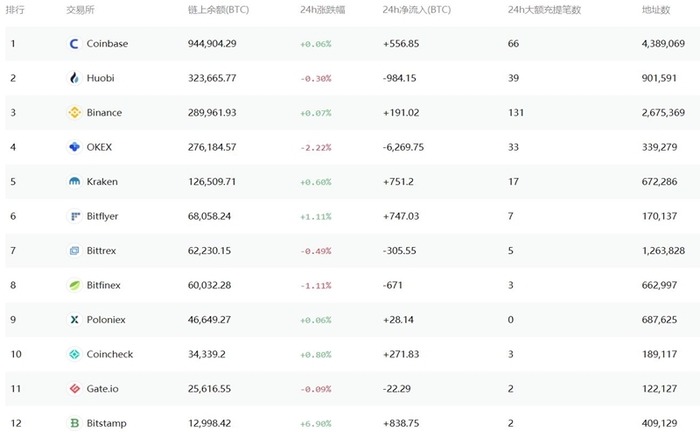The height and width of the screenshot is (438, 700).
Task: Open the Bittrex exchange name
Action: 101,250
